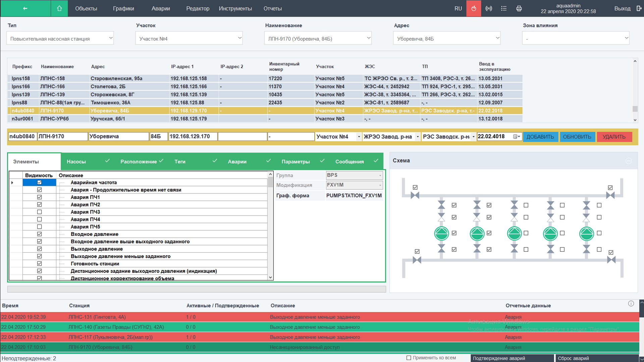Click the logout door icon
The height and width of the screenshot is (362, 644).
click(x=639, y=8)
